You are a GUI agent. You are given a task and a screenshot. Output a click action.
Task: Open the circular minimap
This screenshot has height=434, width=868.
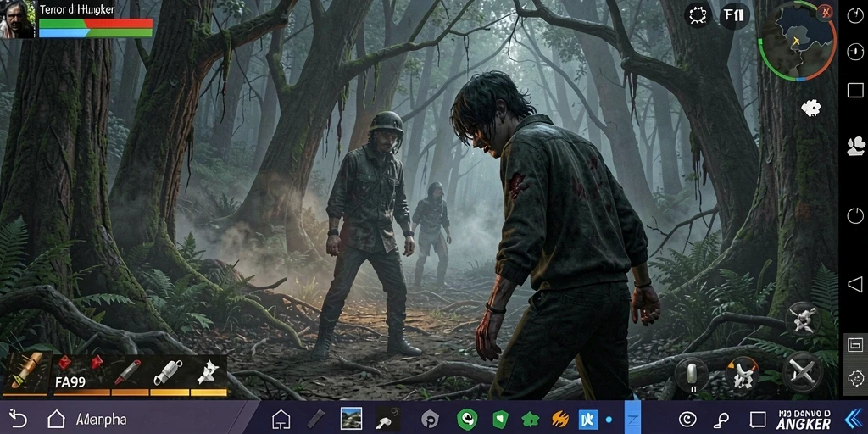tap(796, 41)
